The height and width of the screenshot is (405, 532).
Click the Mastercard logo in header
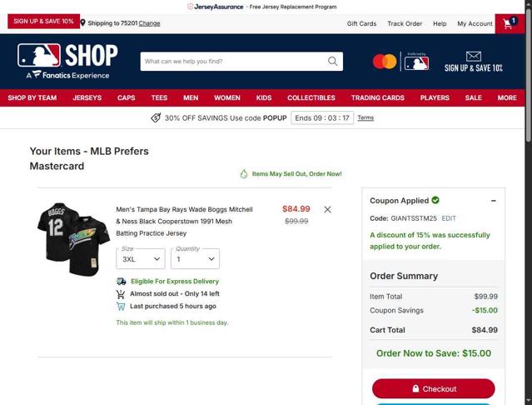click(x=385, y=62)
